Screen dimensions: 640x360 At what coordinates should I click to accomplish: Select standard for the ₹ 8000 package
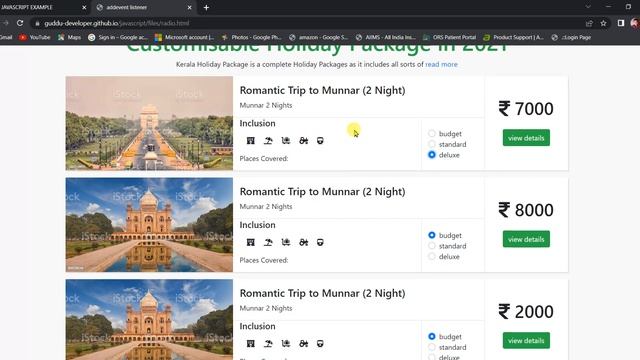coord(432,246)
